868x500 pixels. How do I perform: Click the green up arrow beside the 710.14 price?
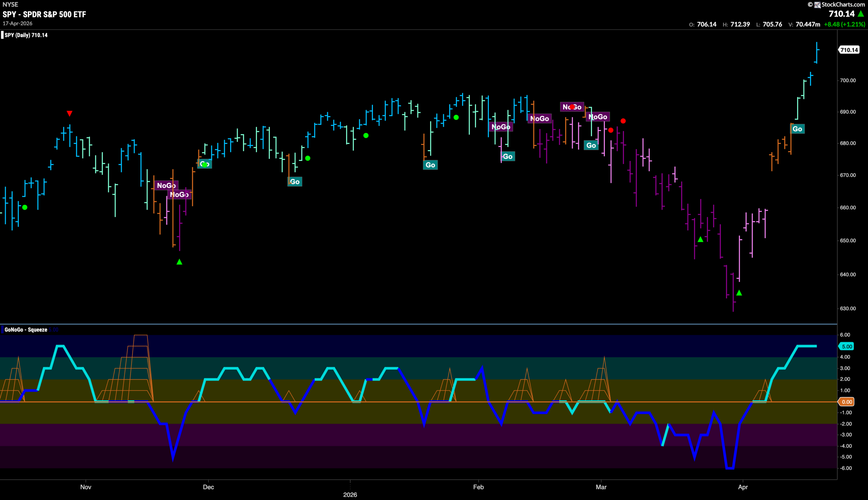(861, 14)
